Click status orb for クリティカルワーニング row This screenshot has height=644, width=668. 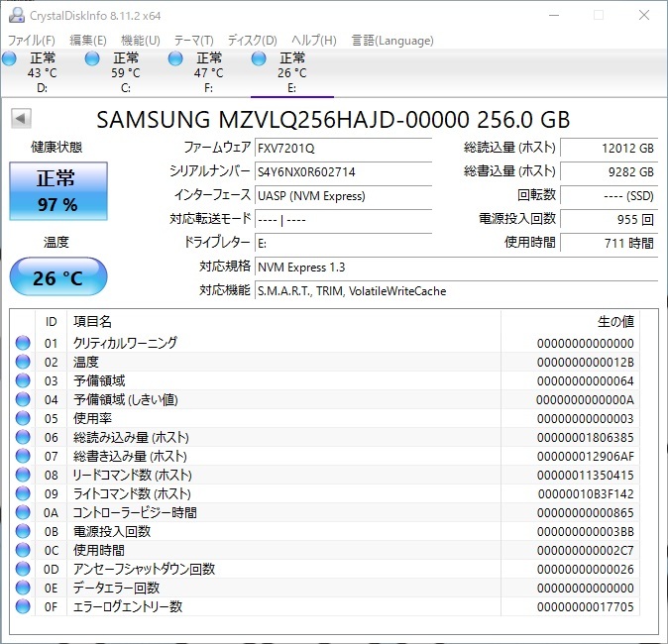[23, 343]
